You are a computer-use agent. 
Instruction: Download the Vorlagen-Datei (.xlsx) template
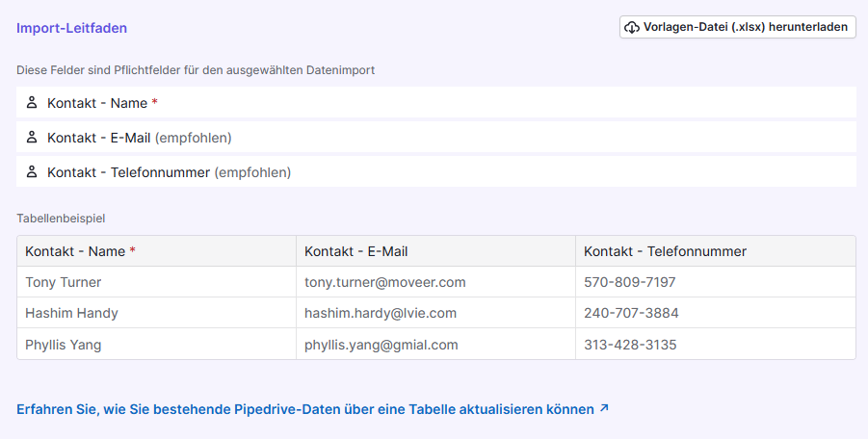tap(737, 27)
